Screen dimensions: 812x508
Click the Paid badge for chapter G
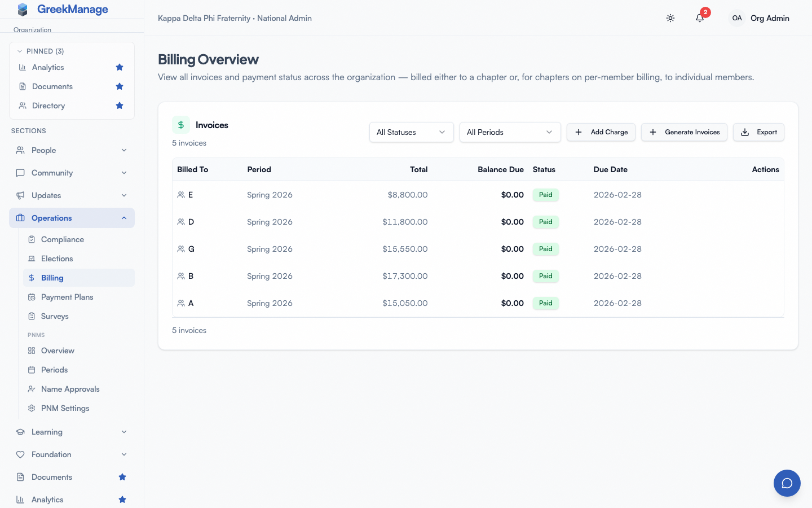(546, 249)
